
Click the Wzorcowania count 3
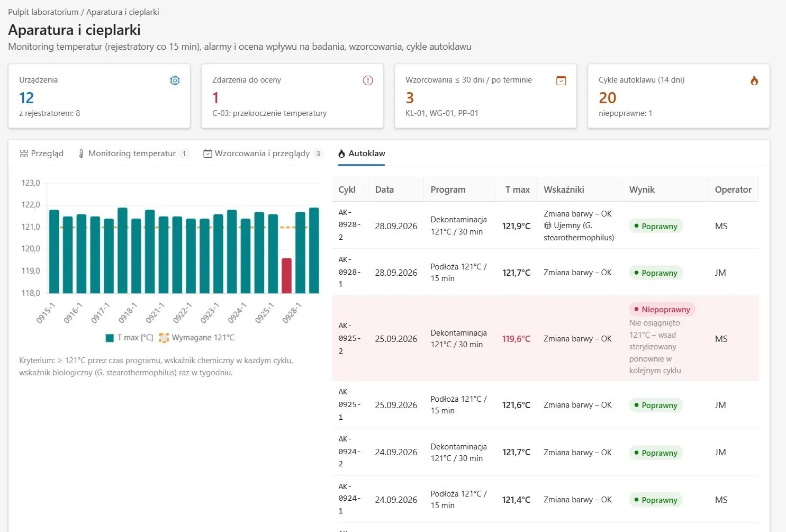410,98
